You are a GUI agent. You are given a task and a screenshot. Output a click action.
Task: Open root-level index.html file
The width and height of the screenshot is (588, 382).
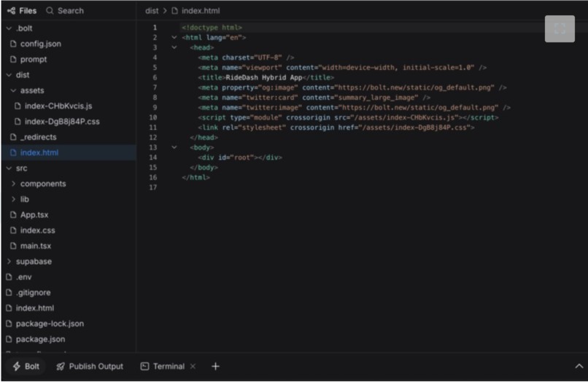click(35, 308)
